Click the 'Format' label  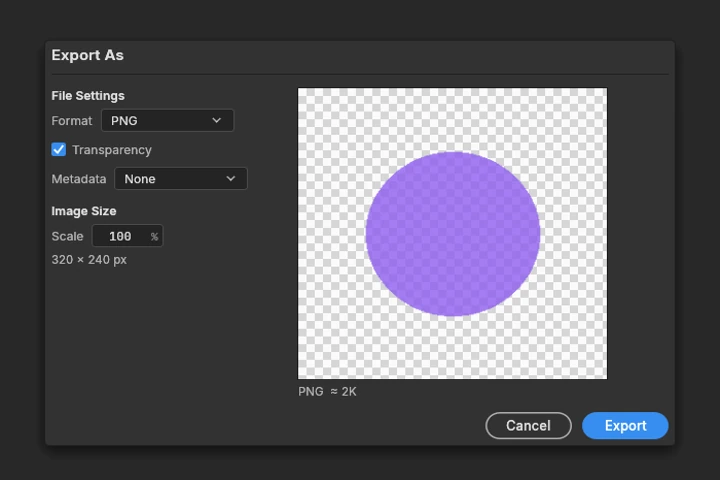coord(72,121)
